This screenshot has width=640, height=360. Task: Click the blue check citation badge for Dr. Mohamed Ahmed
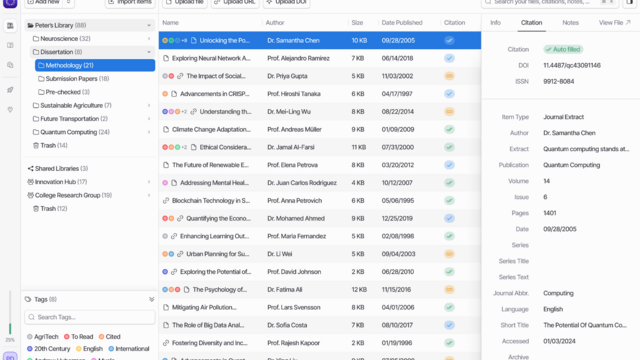coord(449,218)
